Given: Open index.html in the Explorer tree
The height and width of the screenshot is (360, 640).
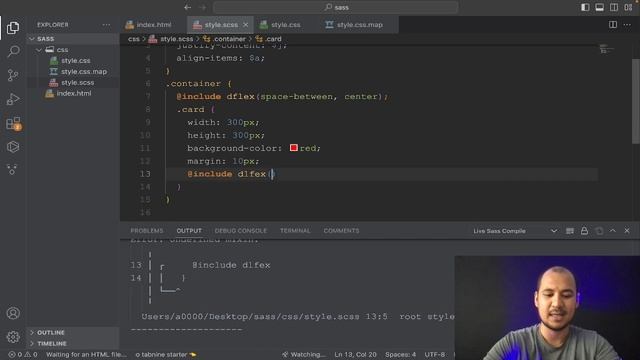Looking at the screenshot, I should (x=74, y=93).
